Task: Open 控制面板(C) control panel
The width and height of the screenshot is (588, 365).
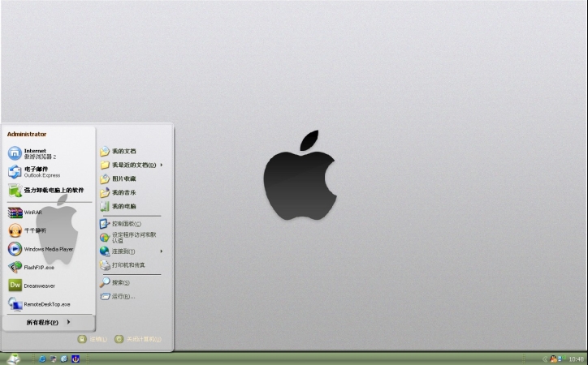Action: click(131, 224)
